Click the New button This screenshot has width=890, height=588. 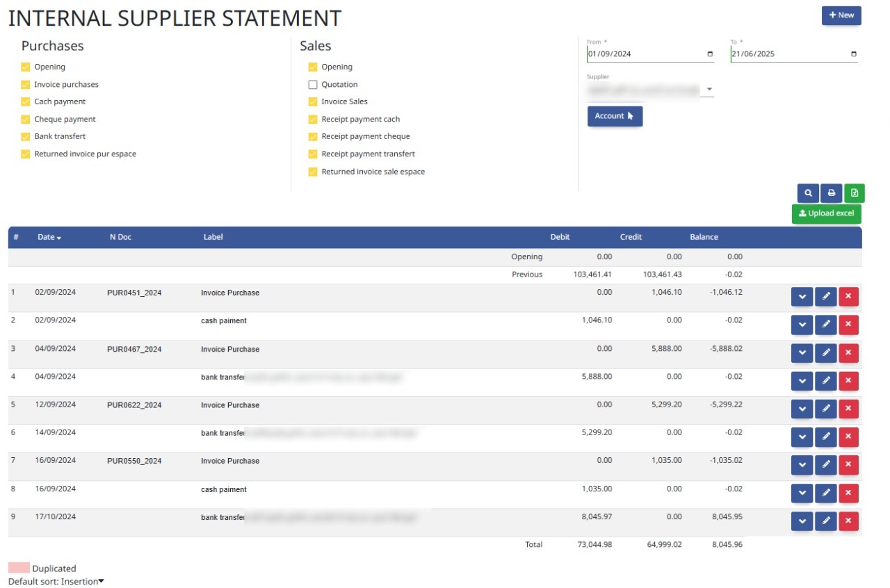pyautogui.click(x=841, y=15)
